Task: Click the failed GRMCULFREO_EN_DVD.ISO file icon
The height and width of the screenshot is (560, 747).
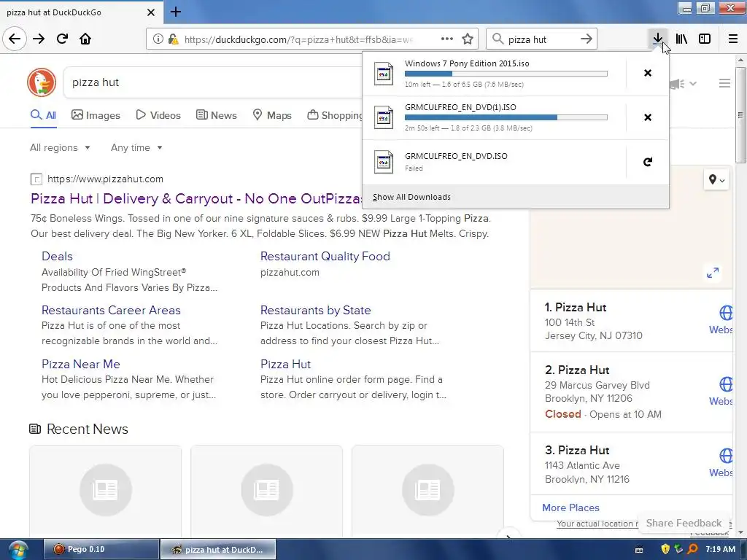Action: click(x=384, y=162)
